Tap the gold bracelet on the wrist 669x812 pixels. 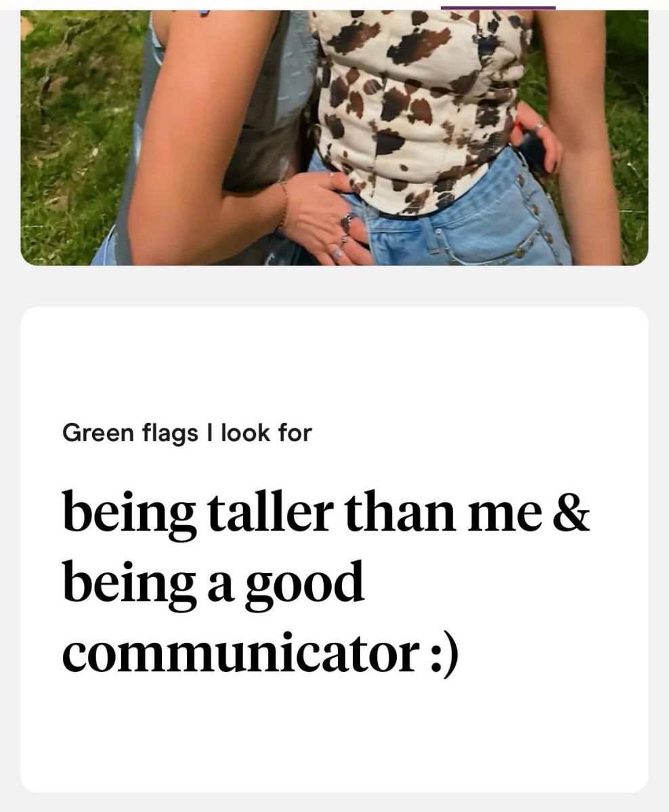[x=284, y=205]
